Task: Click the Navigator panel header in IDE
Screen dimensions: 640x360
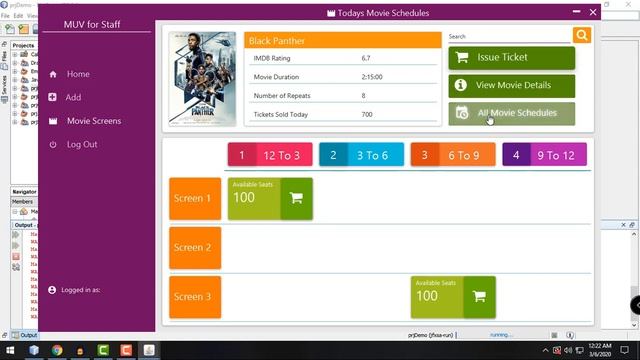Action: click(24, 191)
